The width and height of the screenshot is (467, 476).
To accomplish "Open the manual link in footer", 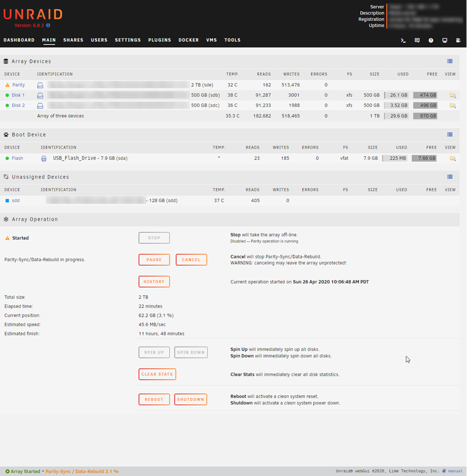I will 455,471.
